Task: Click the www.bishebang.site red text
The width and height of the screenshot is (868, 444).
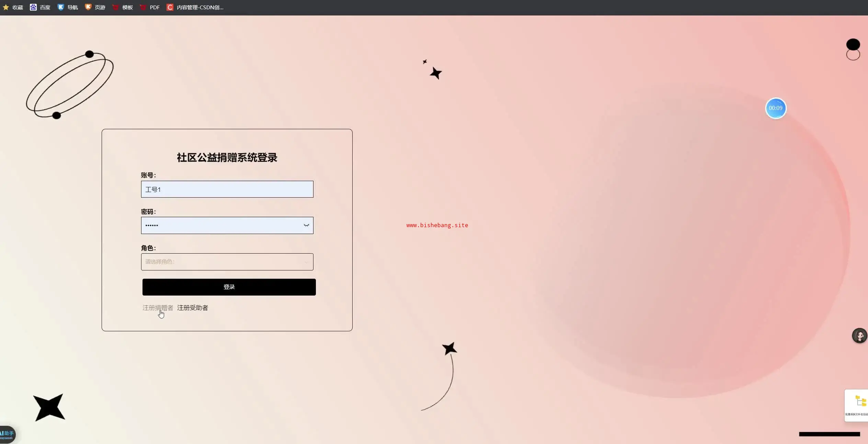Action: pos(437,225)
